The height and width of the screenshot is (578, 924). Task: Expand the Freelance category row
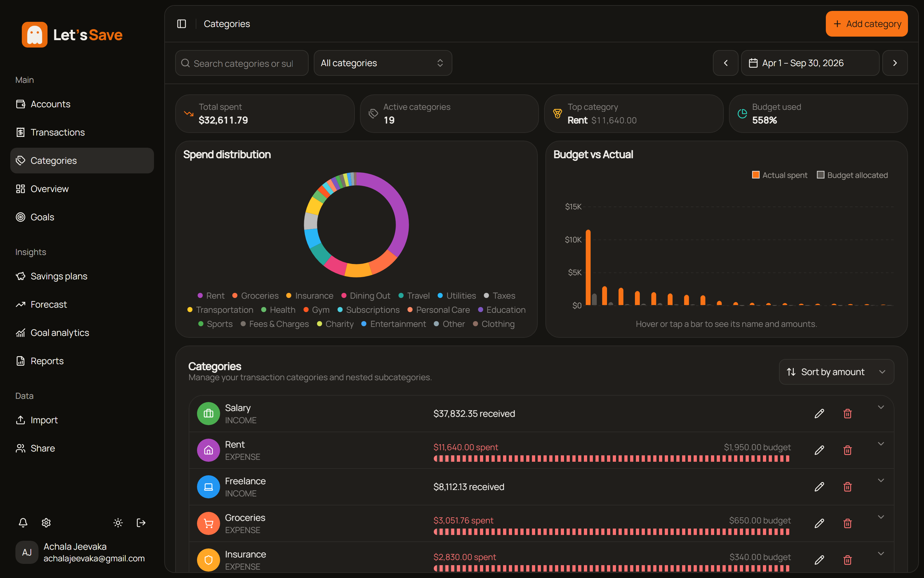tap(881, 480)
